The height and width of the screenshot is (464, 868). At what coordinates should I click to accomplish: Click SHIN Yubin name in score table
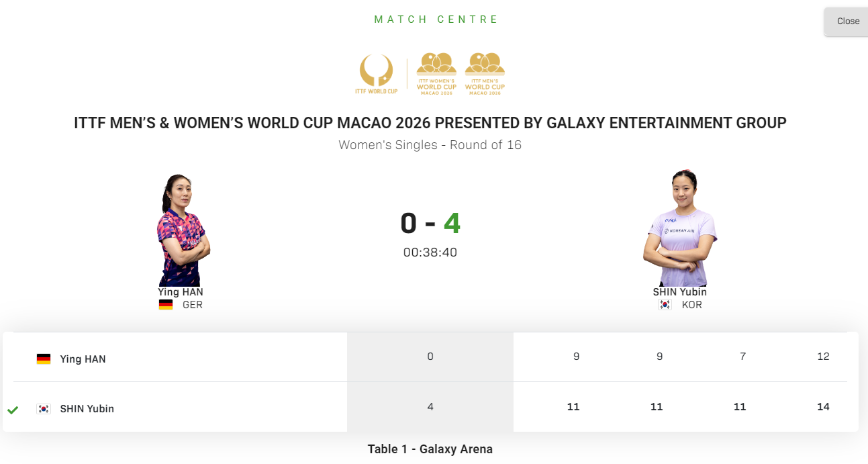tap(87, 409)
